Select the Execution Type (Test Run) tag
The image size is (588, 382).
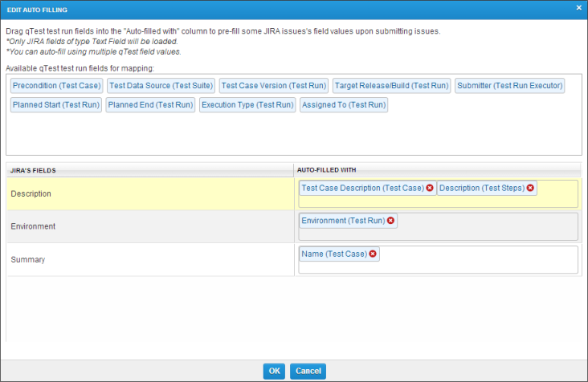click(x=247, y=104)
